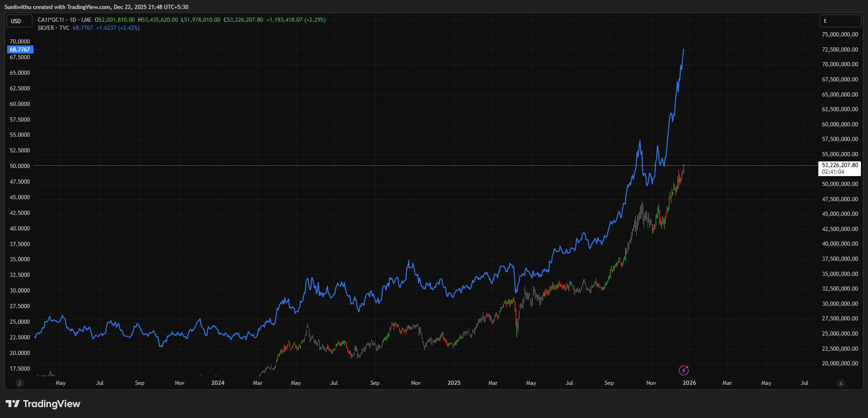
Task: Click the TradingView logo
Action: (x=43, y=404)
